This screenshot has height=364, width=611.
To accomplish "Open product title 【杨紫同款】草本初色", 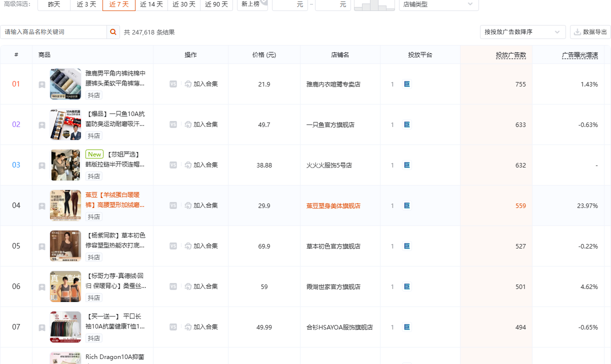I will [x=116, y=240].
